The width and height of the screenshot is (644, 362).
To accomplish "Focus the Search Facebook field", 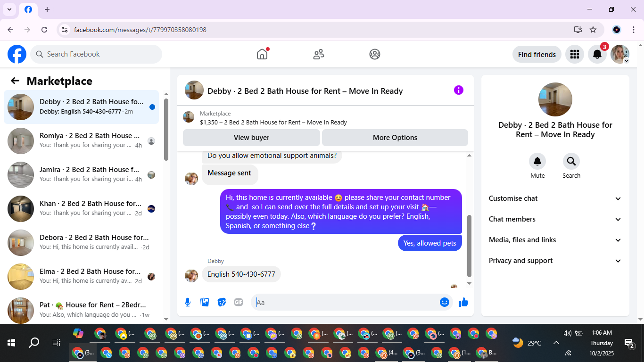I will (96, 54).
